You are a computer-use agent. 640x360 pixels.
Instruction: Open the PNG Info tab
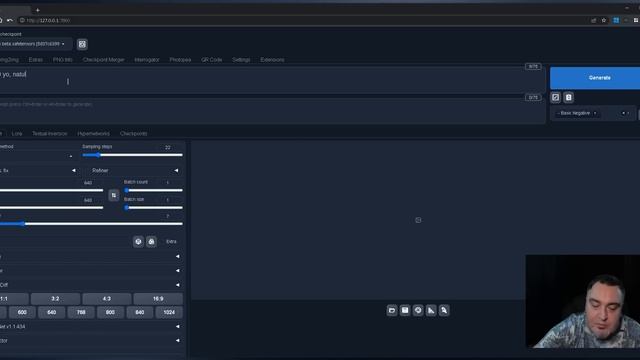(x=62, y=60)
